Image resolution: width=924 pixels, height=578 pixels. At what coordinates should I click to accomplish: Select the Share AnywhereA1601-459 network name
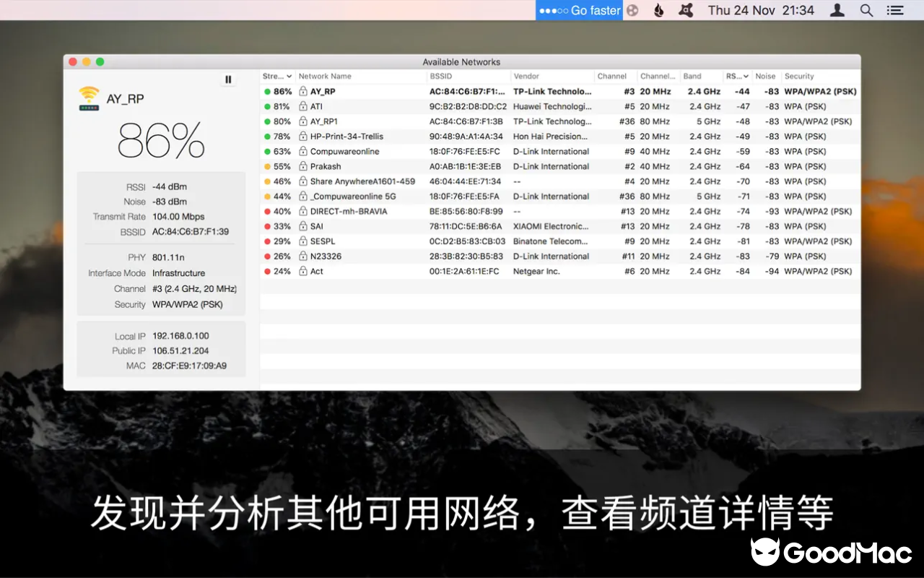362,181
